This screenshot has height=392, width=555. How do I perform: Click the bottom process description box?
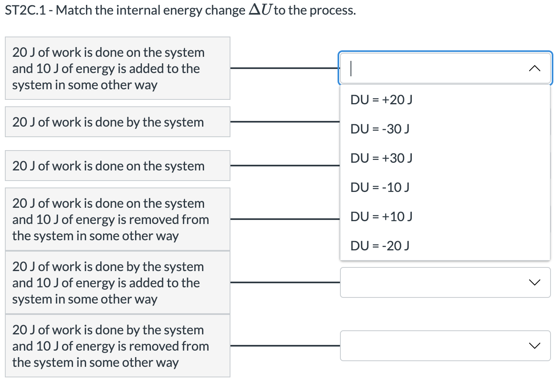pos(117,346)
